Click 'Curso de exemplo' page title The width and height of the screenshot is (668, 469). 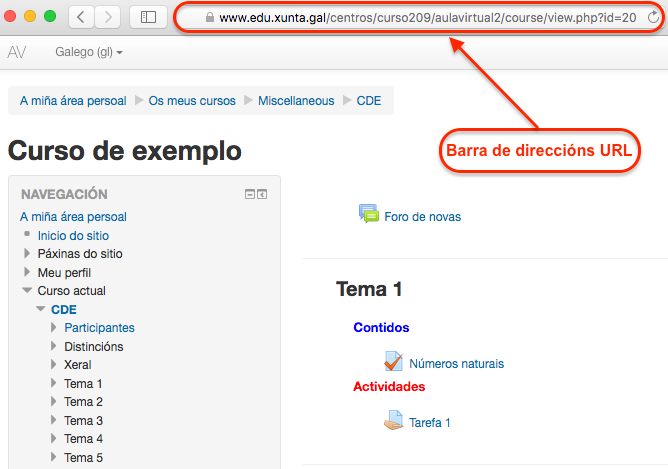pyautogui.click(x=125, y=151)
